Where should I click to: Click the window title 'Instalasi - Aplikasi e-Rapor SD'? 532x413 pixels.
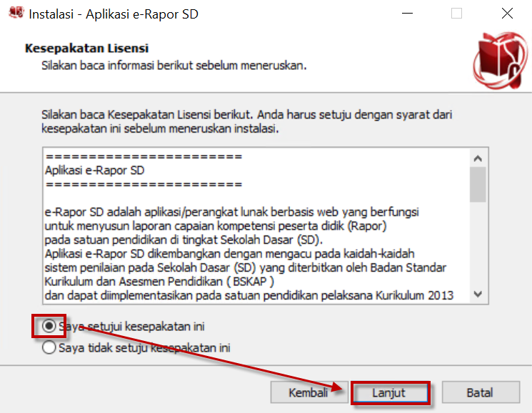[112, 13]
